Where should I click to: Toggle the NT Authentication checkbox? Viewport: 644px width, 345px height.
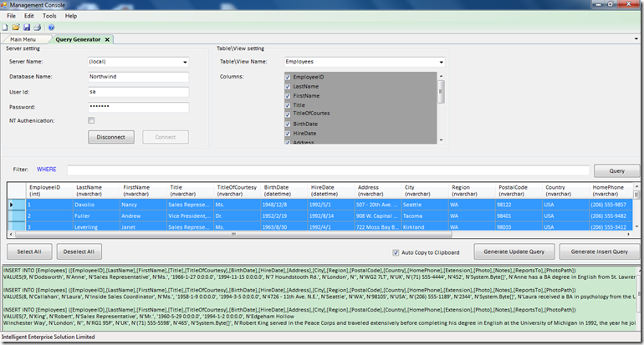coord(91,120)
